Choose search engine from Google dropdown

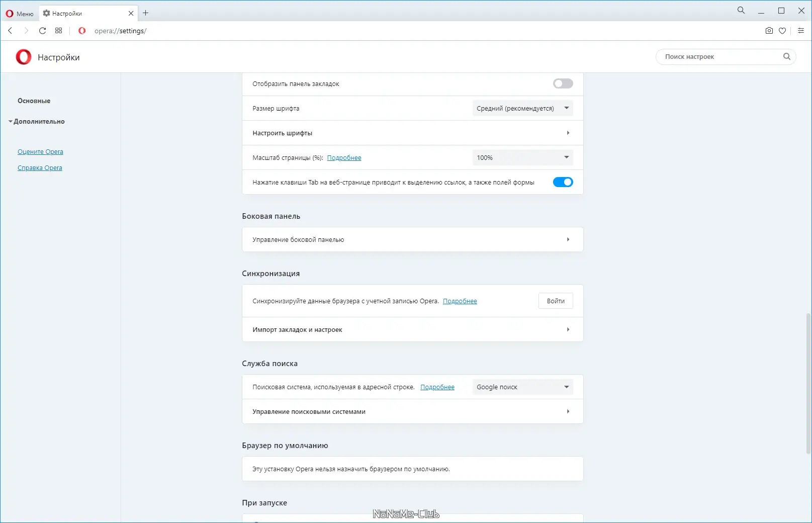pos(522,387)
